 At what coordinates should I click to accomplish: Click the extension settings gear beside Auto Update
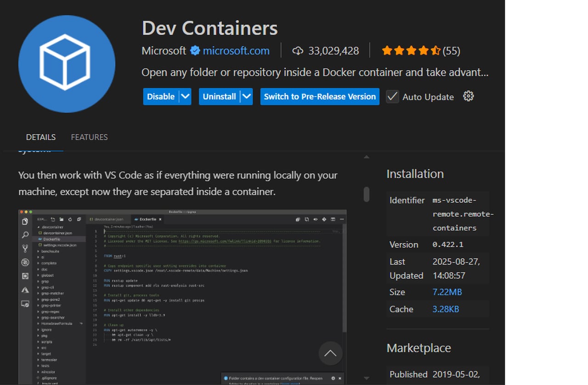point(468,96)
